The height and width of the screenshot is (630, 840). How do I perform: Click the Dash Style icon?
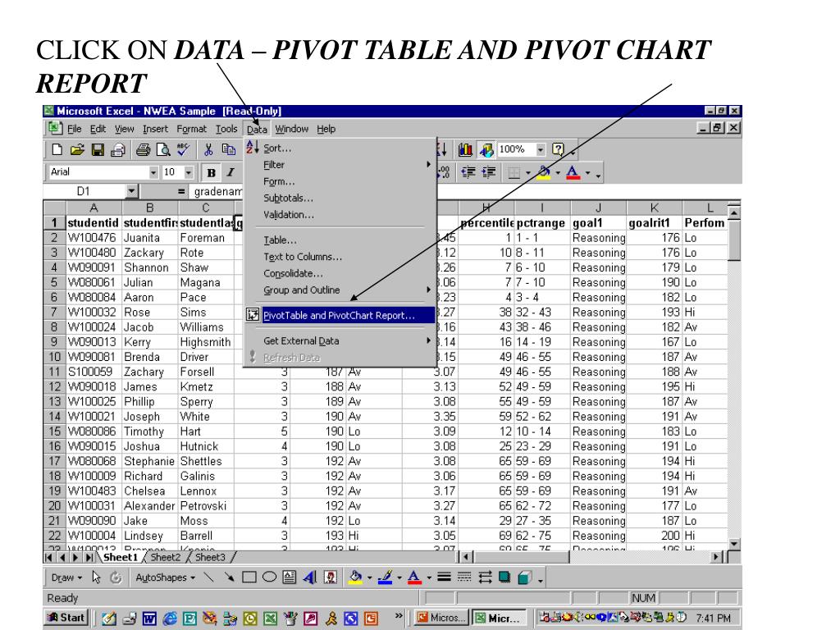[x=464, y=577]
